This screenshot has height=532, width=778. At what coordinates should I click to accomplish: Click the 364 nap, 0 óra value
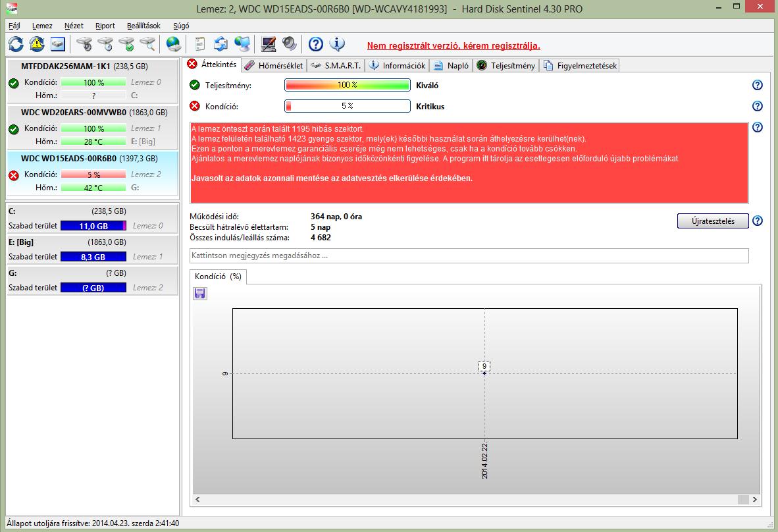click(336, 217)
